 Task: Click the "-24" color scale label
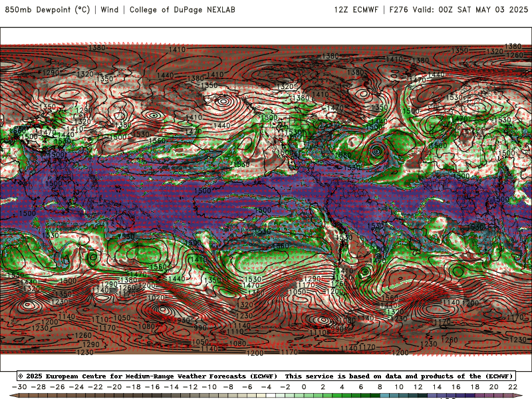pos(76,387)
